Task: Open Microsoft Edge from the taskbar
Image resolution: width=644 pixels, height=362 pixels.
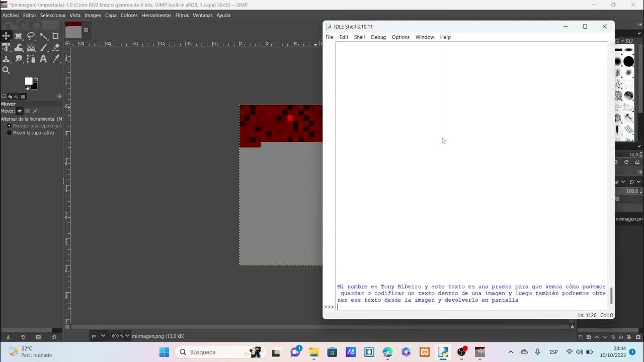Action: pos(387,352)
